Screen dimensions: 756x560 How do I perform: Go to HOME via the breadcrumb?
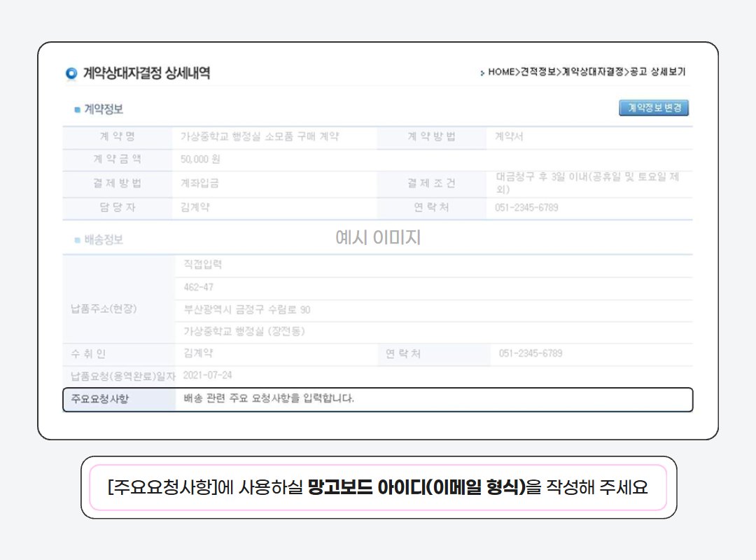pos(501,72)
